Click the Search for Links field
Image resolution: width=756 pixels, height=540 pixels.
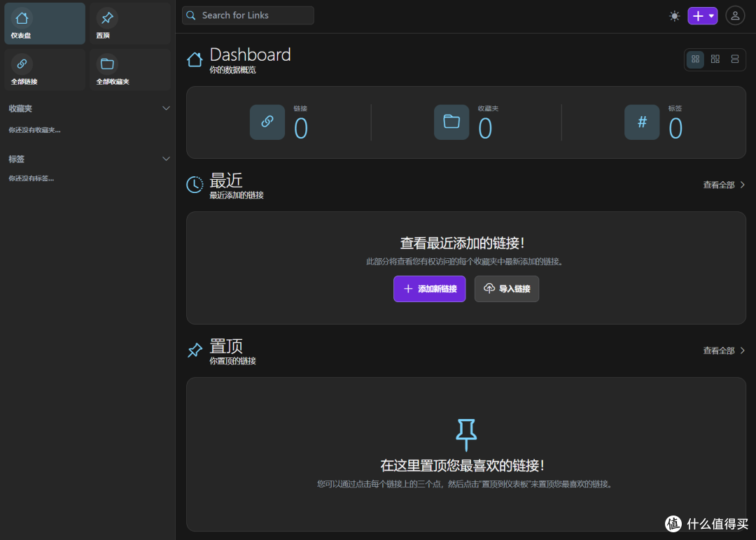coord(248,15)
